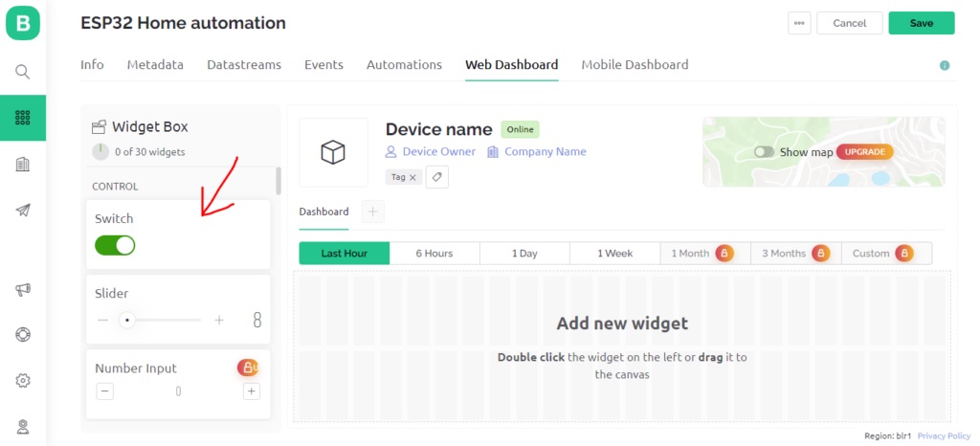This screenshot has width=980, height=446.
Task: Click the lock badge on 1 Month
Action: [x=724, y=253]
